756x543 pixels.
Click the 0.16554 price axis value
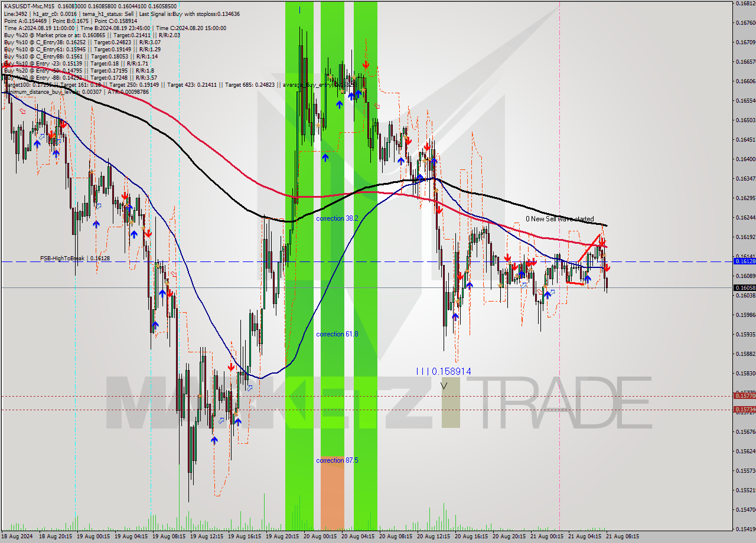click(x=745, y=100)
